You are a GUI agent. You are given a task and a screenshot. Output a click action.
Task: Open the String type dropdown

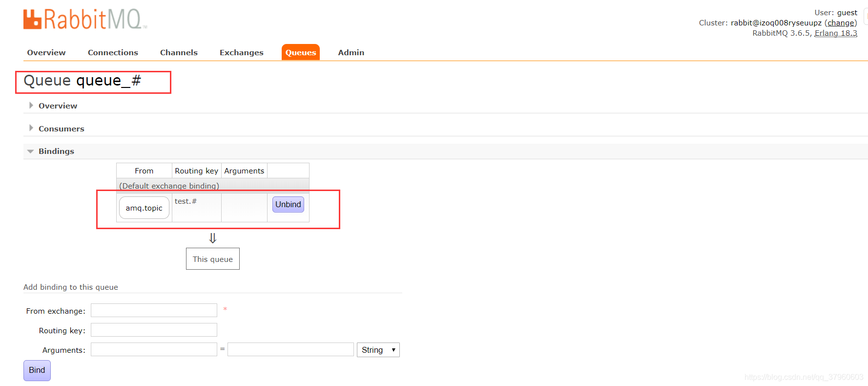tap(378, 350)
